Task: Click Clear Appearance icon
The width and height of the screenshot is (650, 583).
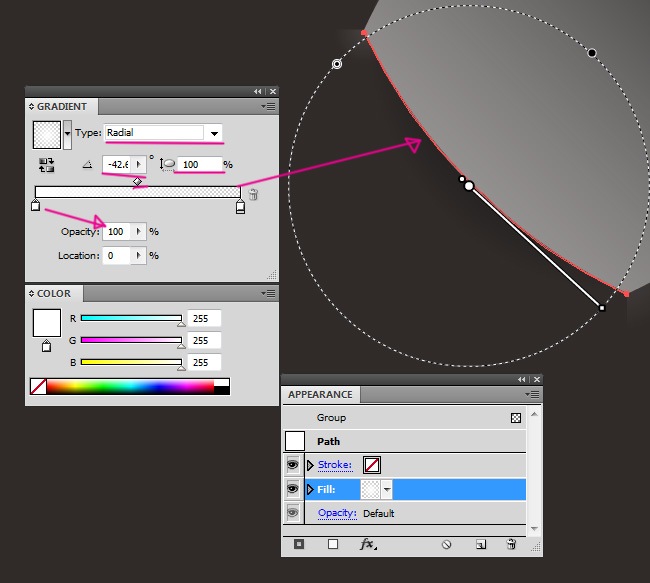Action: [x=447, y=545]
